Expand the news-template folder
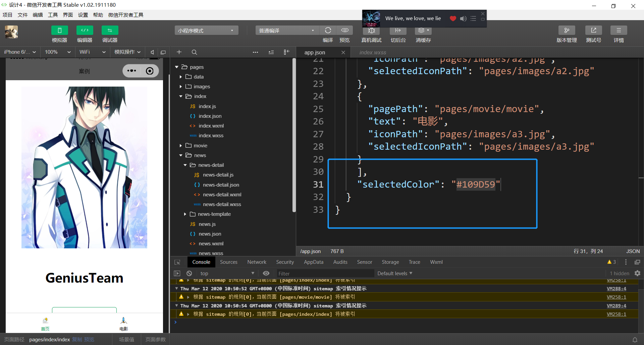The image size is (644, 345). [185, 214]
